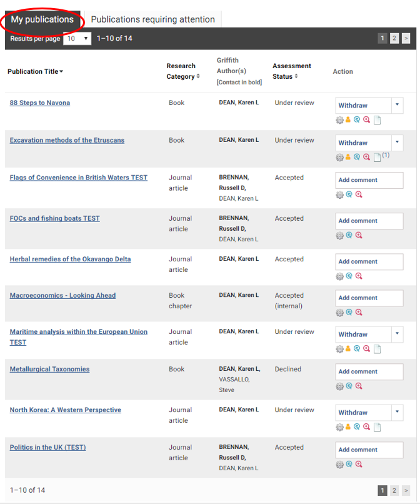This screenshot has height=504, width=420.
Task: Click the orange person icon for 88 Steps to Navona
Action: pos(348,121)
